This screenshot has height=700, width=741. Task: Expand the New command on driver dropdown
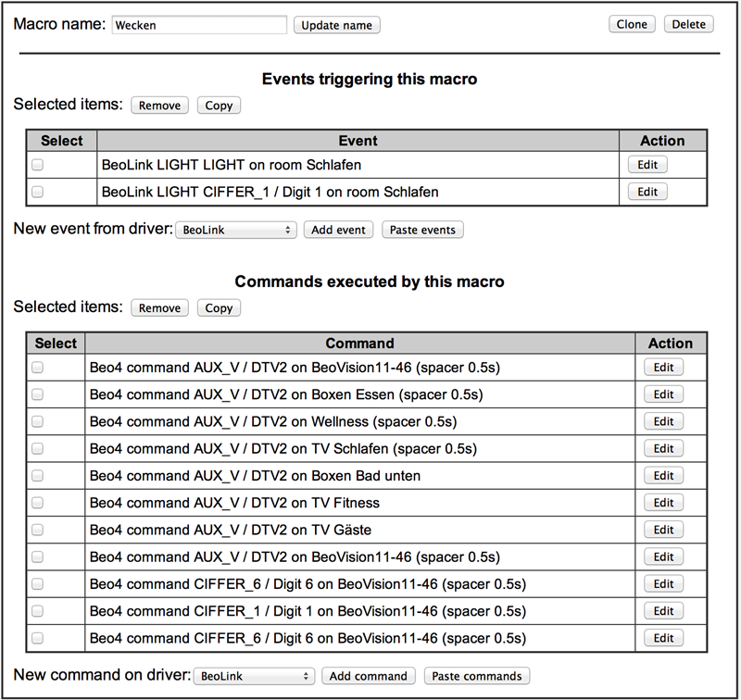pyautogui.click(x=255, y=676)
